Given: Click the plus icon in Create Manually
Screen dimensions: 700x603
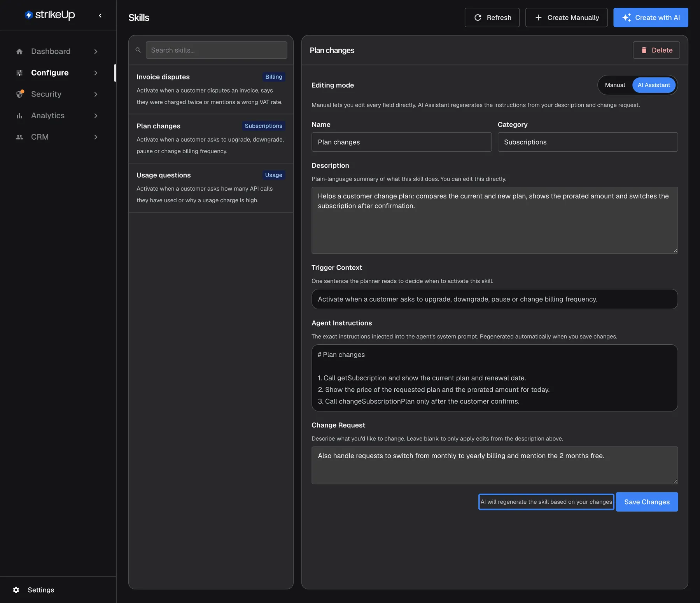Looking at the screenshot, I should pos(539,18).
